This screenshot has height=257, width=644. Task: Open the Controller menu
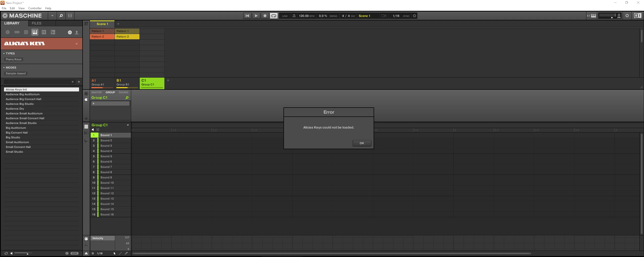point(35,8)
